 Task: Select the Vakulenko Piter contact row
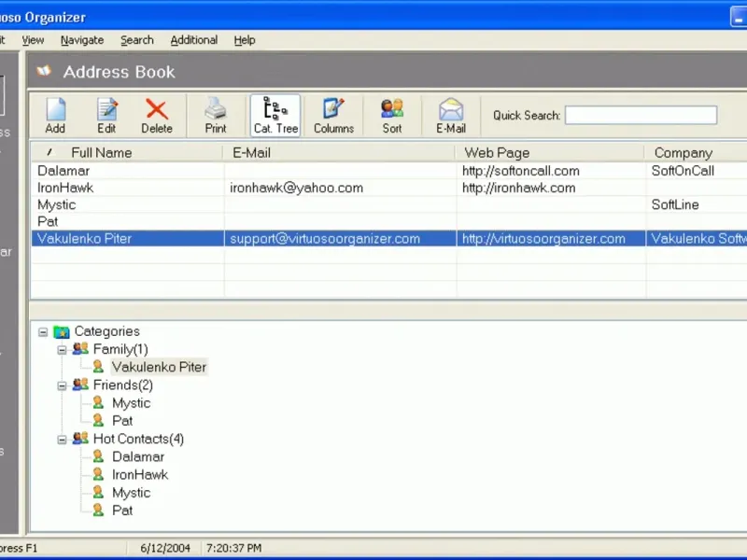tap(389, 239)
